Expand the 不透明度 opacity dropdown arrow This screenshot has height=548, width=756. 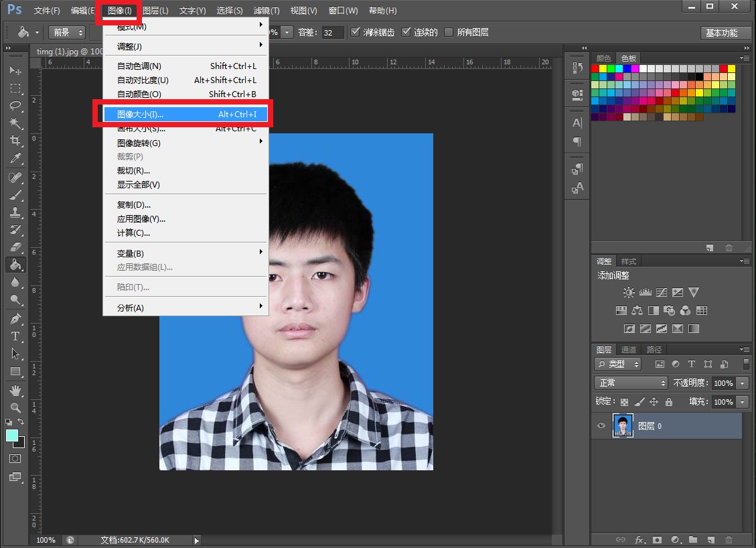pyautogui.click(x=743, y=383)
